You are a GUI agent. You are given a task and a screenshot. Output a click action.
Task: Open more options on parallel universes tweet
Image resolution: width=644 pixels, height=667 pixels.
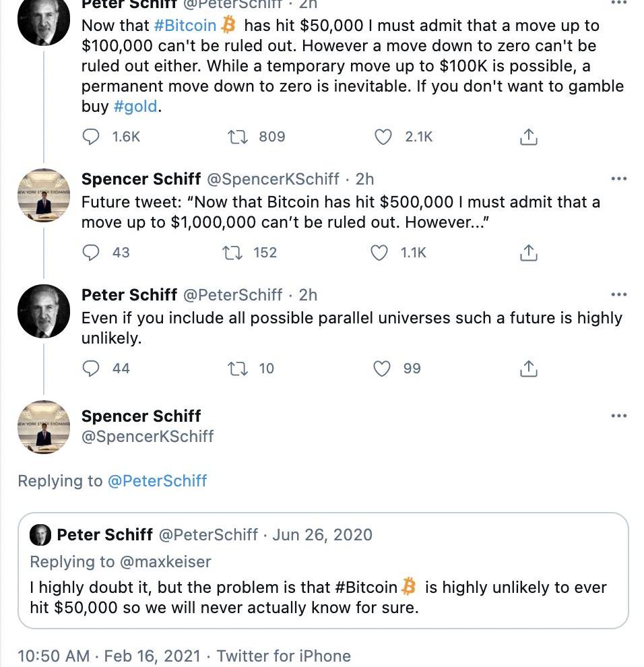[618, 295]
